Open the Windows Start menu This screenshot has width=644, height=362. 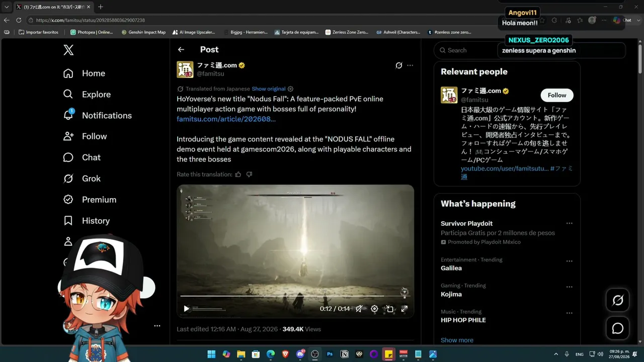[211, 354]
